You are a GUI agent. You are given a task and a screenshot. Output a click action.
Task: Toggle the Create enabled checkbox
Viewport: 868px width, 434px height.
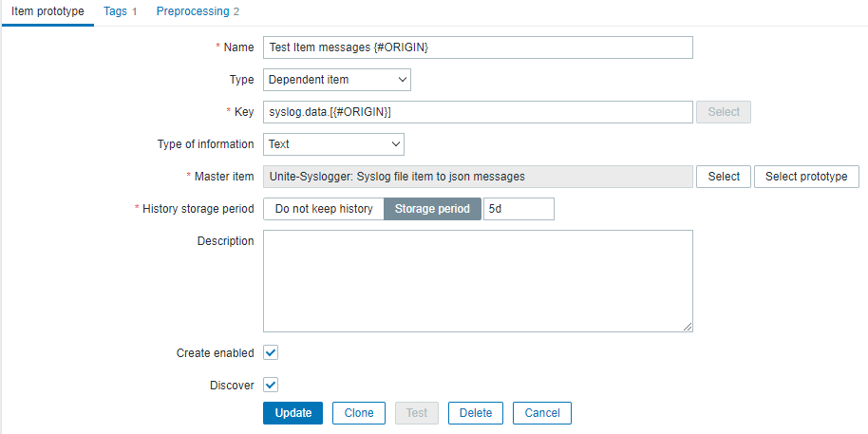point(271,353)
